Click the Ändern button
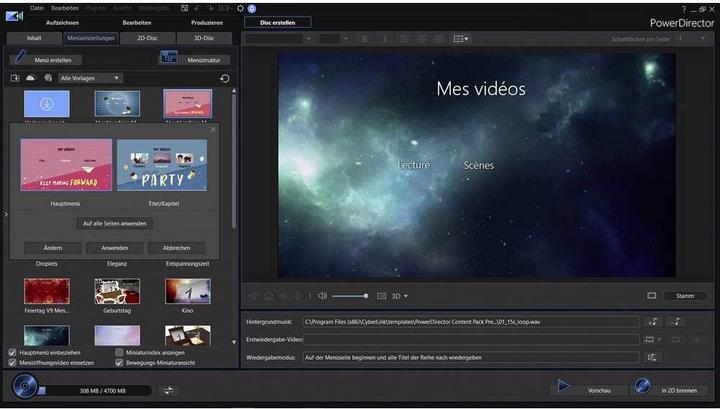This screenshot has width=720, height=409. [x=53, y=248]
